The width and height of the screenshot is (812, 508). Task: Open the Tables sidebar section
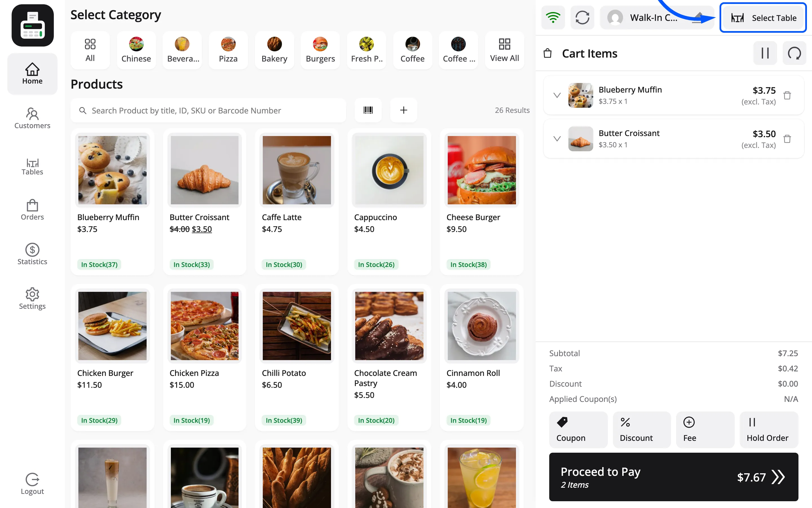[32, 167]
